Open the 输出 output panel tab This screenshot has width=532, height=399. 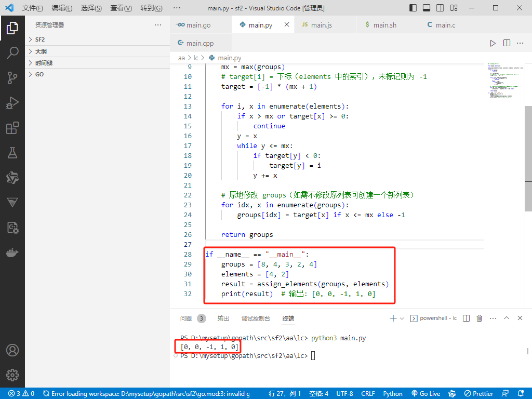[223, 318]
